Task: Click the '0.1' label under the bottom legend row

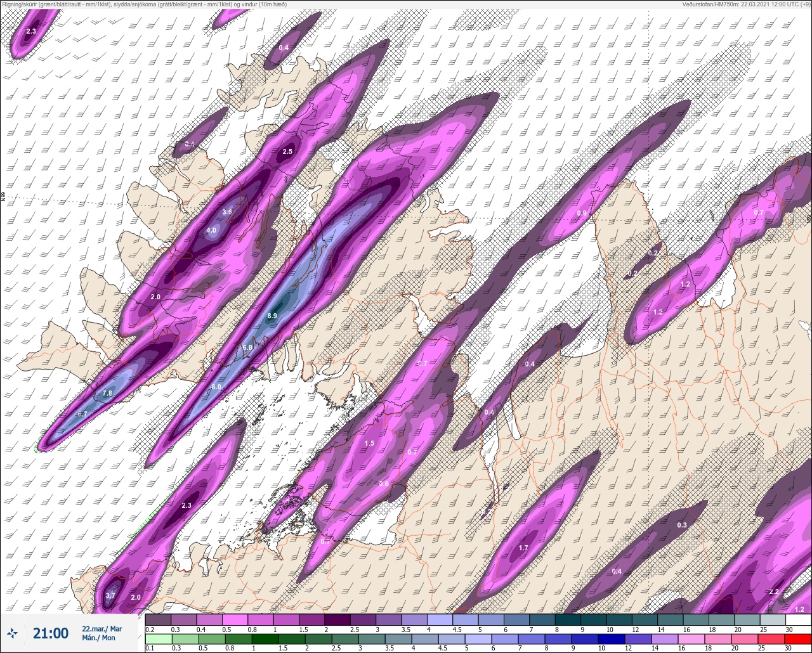Action: pyautogui.click(x=149, y=648)
